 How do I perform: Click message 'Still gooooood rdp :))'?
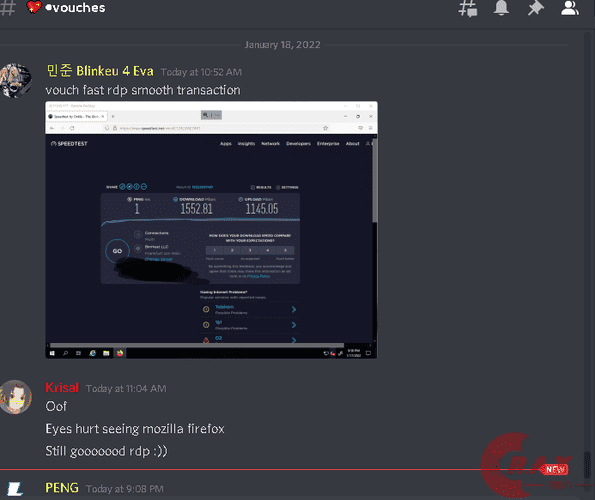click(x=106, y=451)
